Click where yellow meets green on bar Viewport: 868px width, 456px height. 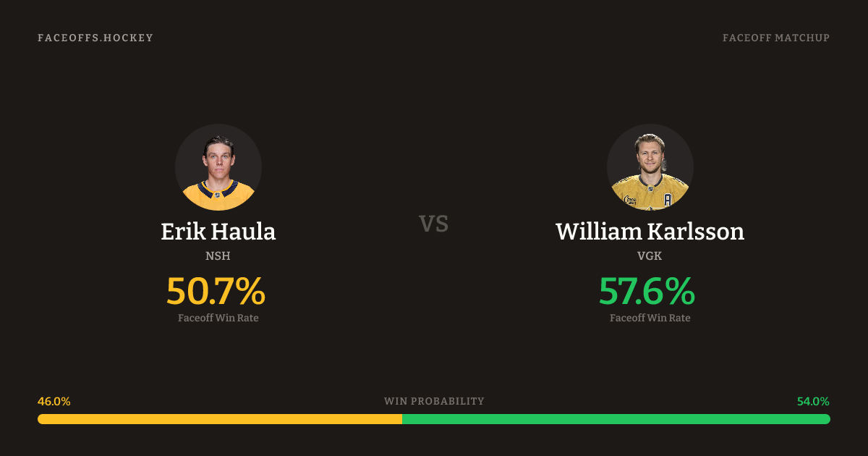pos(402,419)
